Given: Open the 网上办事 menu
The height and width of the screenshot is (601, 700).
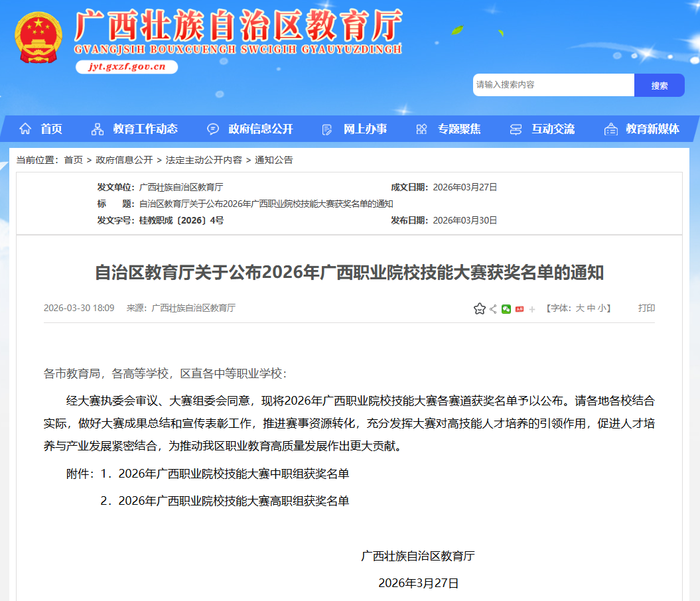Looking at the screenshot, I should pos(365,129).
